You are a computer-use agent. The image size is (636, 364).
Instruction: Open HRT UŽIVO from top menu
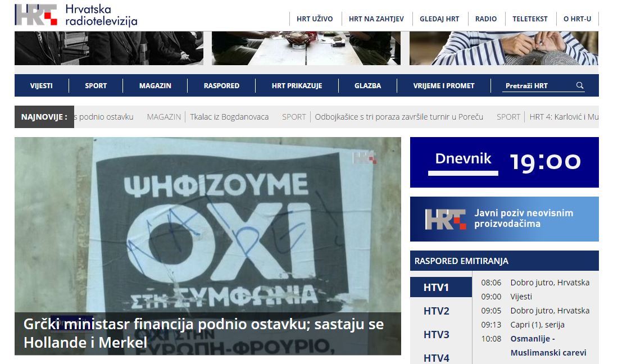(x=315, y=19)
